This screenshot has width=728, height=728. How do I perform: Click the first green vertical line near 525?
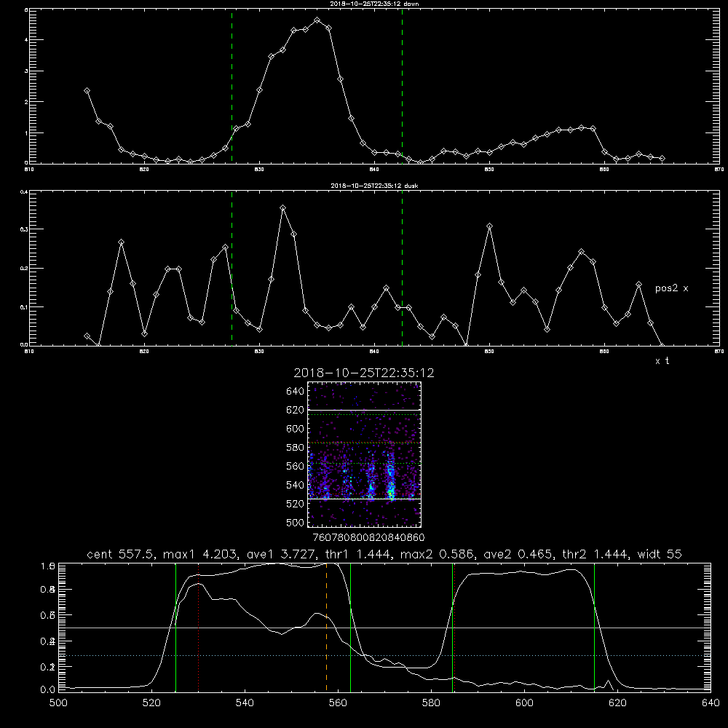click(x=175, y=627)
